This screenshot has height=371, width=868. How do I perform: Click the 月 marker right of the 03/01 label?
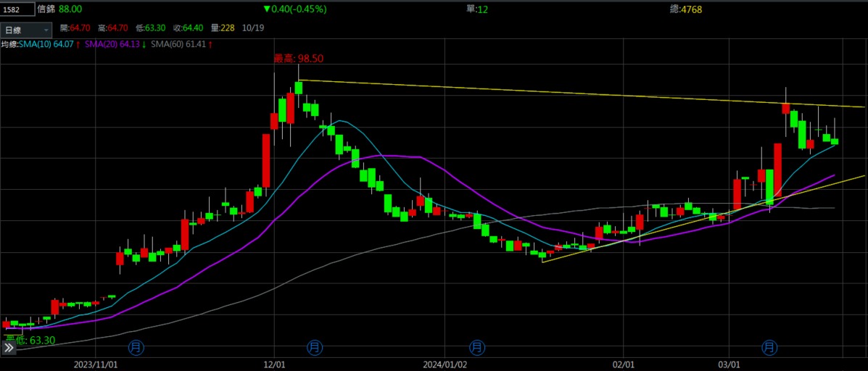[x=770, y=347]
